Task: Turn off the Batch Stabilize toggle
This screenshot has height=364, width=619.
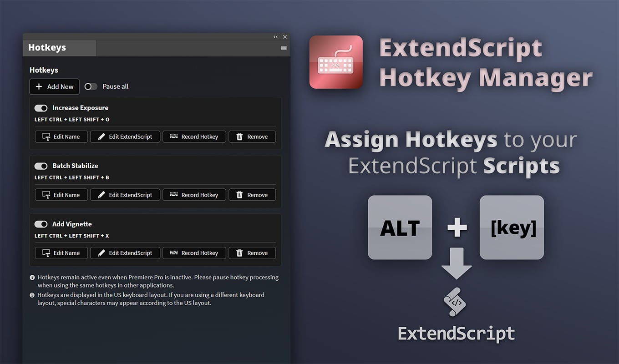Action: tap(41, 166)
